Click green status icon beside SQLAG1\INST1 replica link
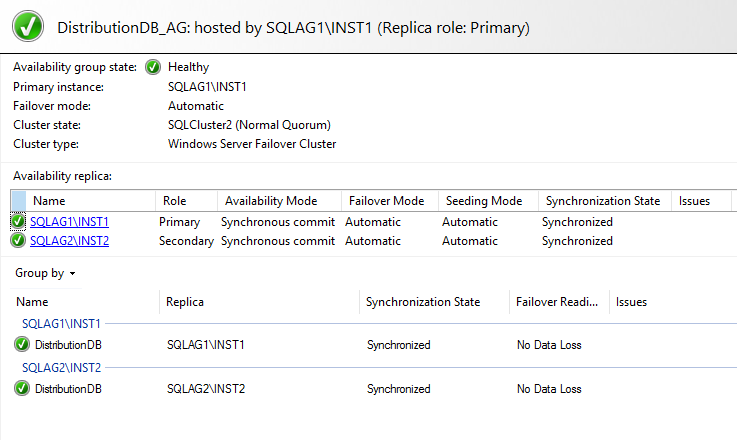 tap(18, 221)
